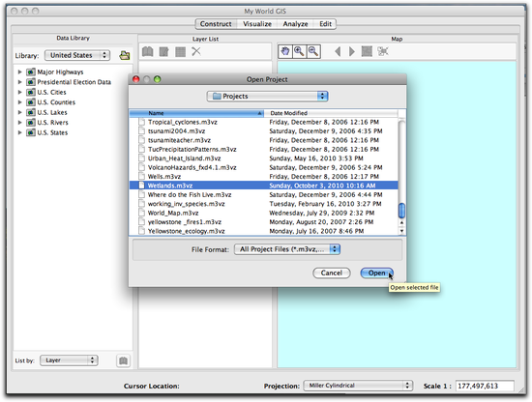This screenshot has height=402, width=532.
Task: Click the book icon next to List by
Action: pos(123,360)
